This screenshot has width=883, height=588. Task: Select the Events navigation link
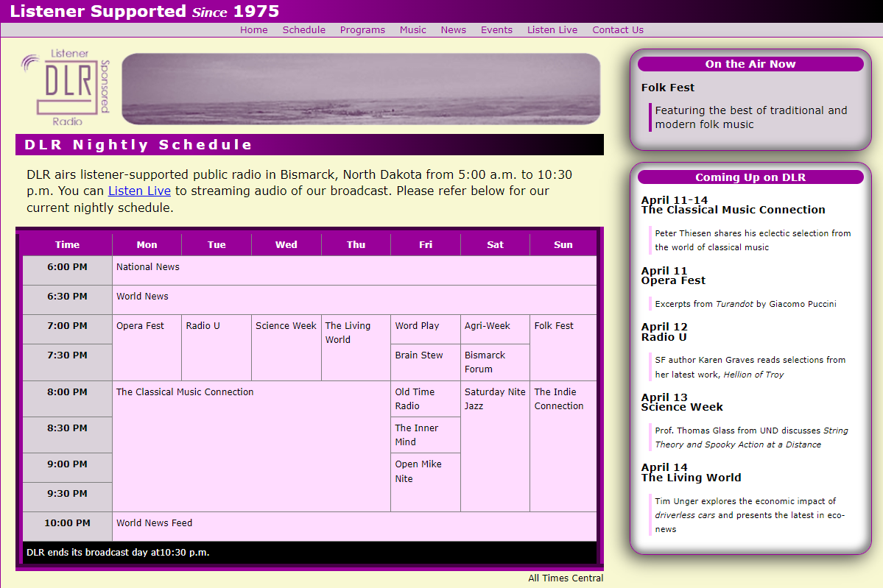pos(496,29)
